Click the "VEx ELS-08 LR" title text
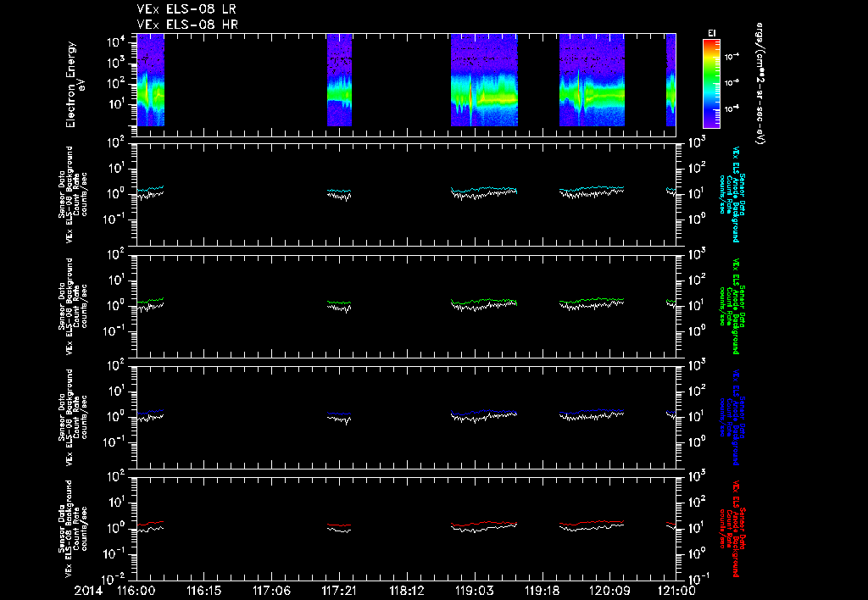 point(186,8)
